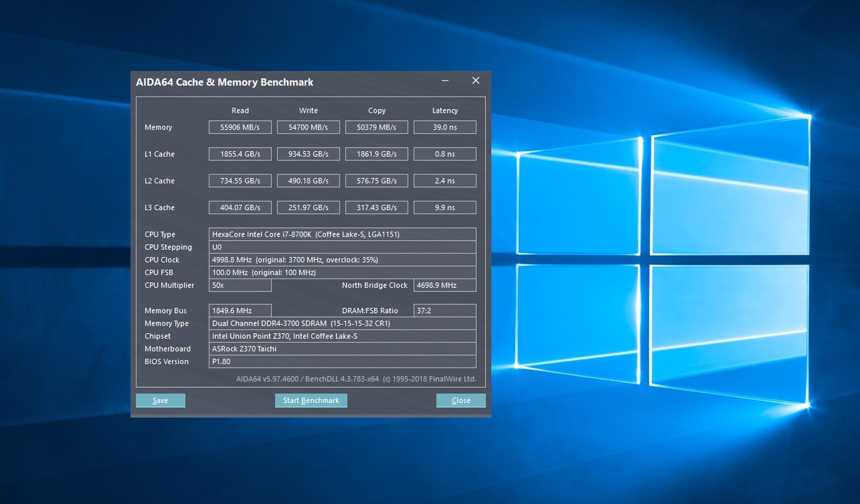Viewport: 860px width, 504px height.
Task: Click the CPU Type label
Action: [160, 234]
